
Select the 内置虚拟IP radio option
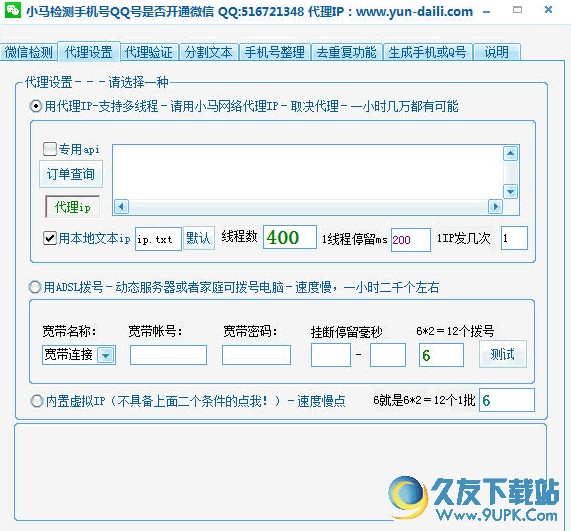click(x=37, y=401)
